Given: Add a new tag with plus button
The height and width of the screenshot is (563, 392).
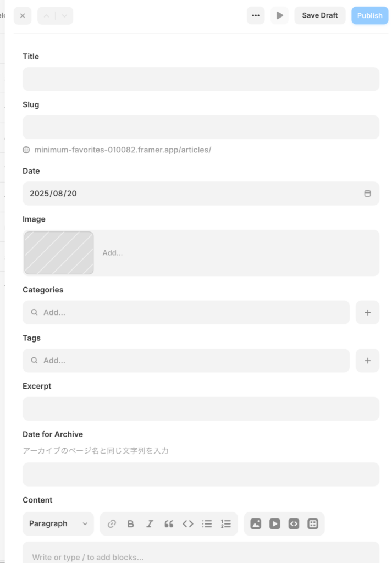Looking at the screenshot, I should tap(367, 361).
